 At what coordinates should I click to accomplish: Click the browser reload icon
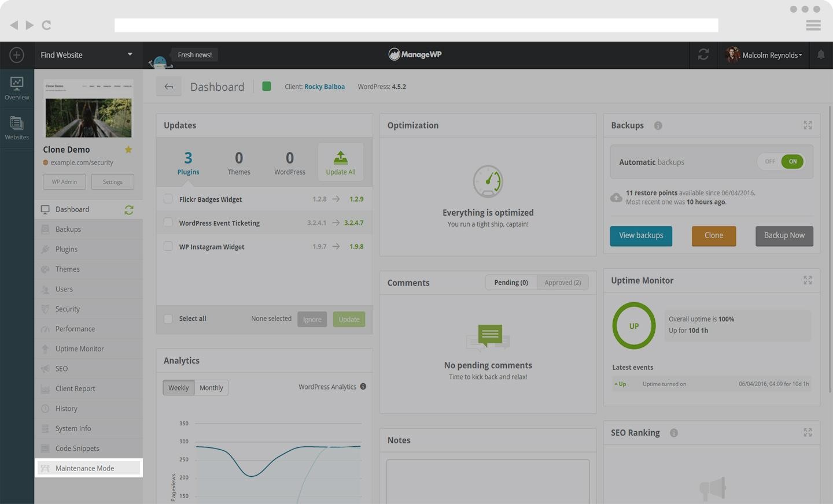47,25
